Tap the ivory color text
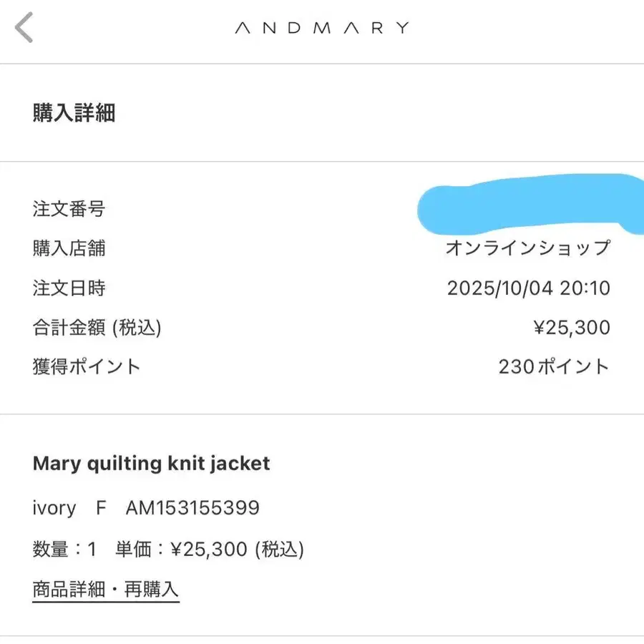Screen dimensions: 644x644 54,508
